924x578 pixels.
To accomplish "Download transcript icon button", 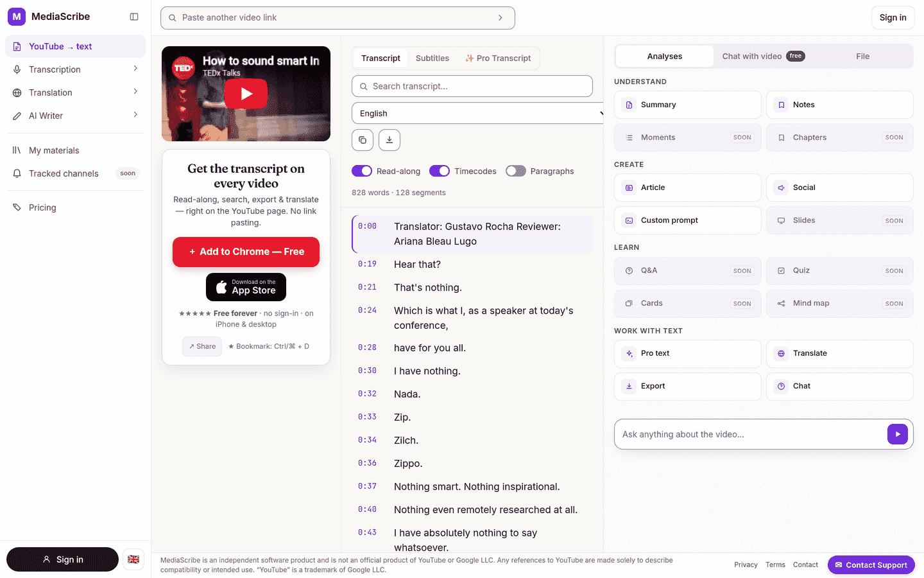I will (389, 140).
